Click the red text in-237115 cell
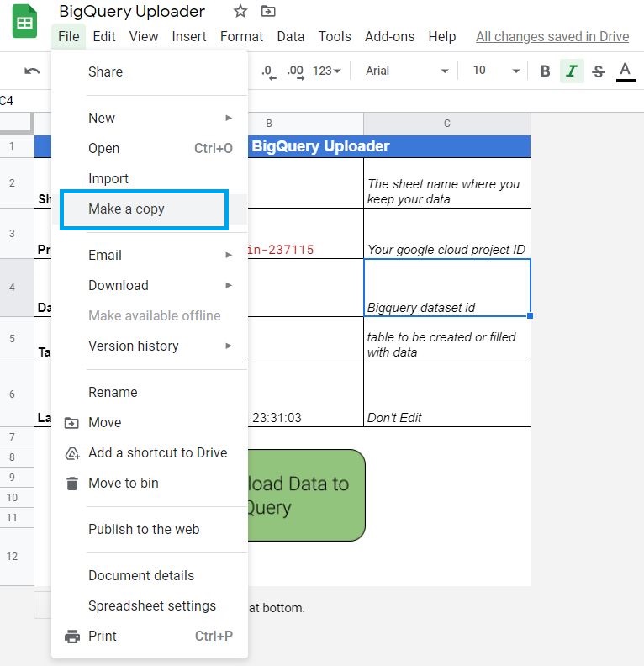The height and width of the screenshot is (666, 644). [x=305, y=234]
